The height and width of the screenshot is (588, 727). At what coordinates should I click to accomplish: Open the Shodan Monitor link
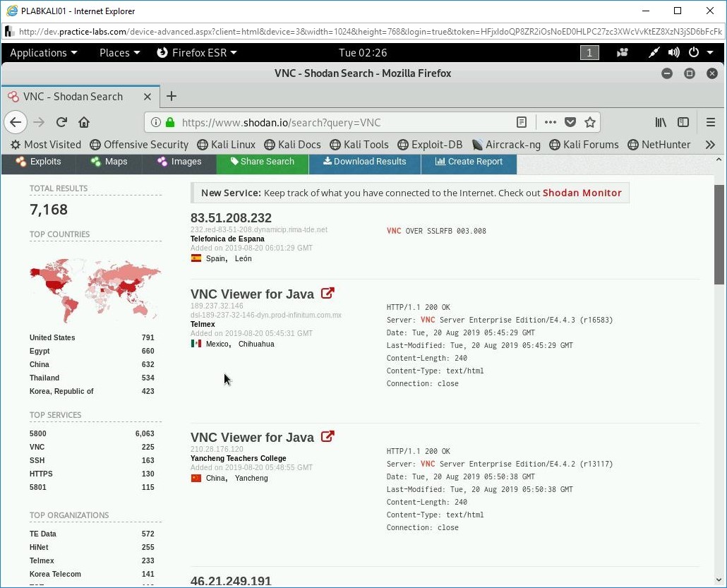[582, 192]
